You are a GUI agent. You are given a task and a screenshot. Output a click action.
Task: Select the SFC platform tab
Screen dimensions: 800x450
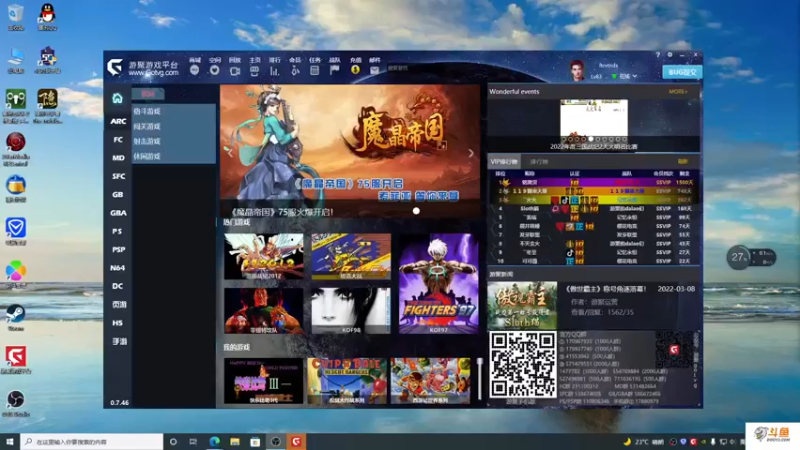[x=118, y=177]
